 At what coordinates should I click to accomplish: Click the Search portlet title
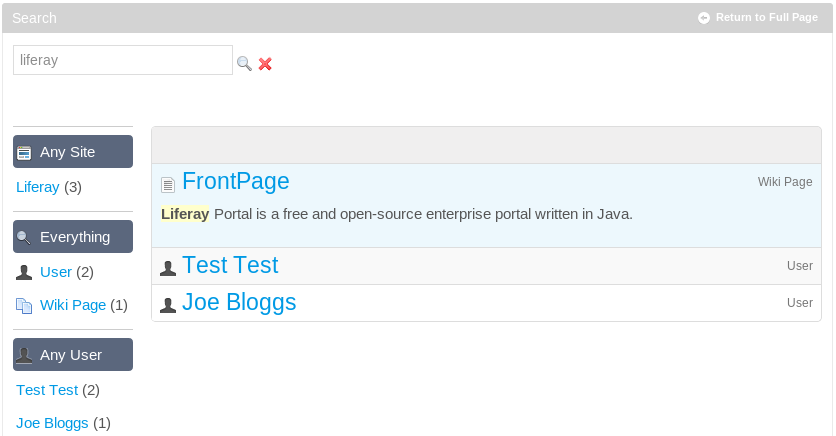[x=34, y=18]
